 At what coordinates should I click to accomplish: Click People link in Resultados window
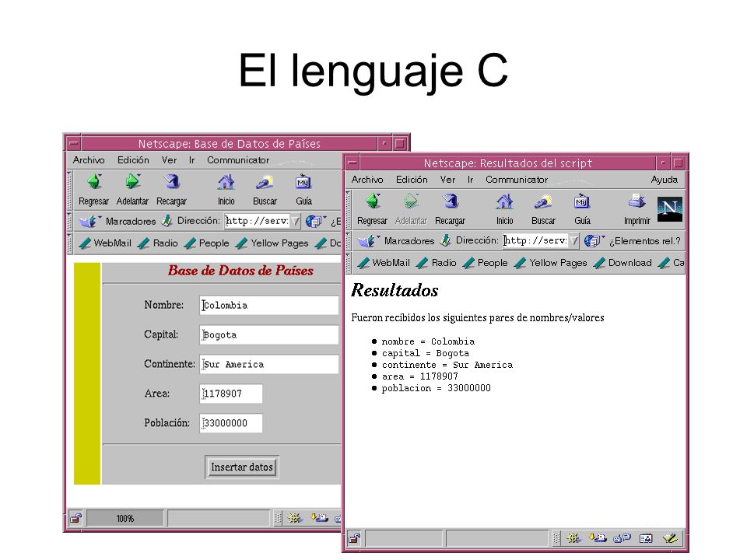[x=486, y=263]
